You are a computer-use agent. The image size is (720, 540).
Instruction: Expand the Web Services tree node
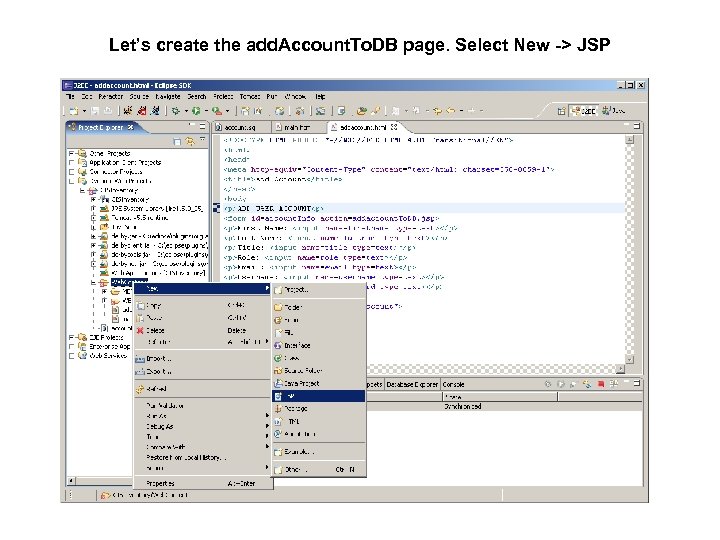click(x=71, y=355)
